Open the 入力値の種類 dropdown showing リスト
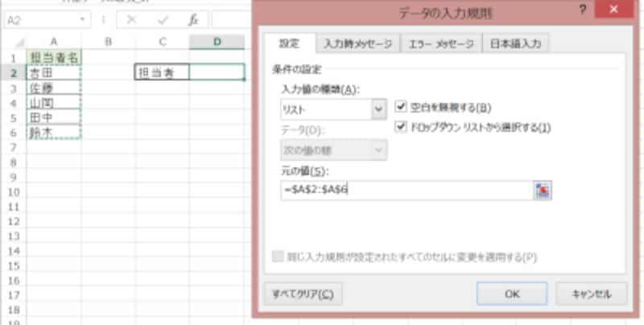644x325 pixels. point(333,109)
